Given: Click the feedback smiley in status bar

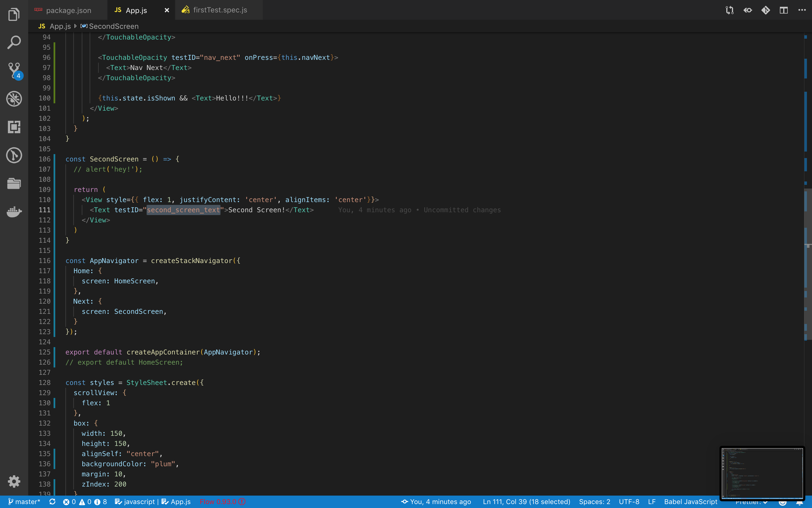Looking at the screenshot, I should 783,503.
